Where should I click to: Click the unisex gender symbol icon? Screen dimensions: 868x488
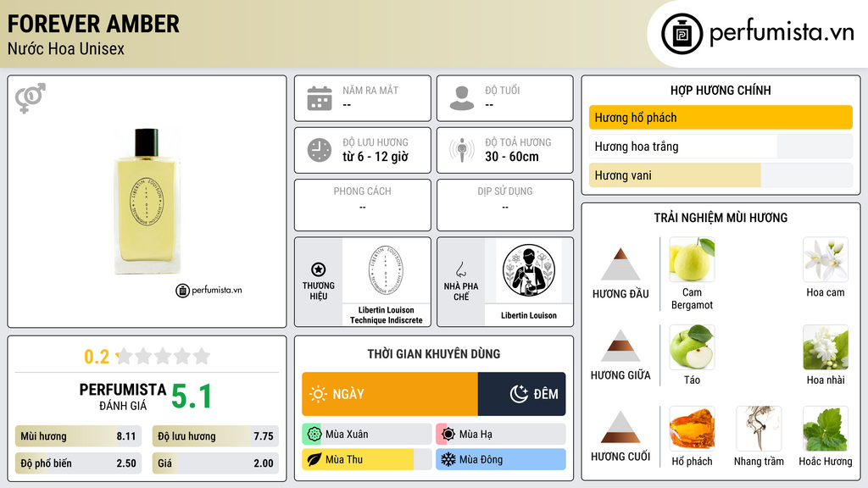31,98
